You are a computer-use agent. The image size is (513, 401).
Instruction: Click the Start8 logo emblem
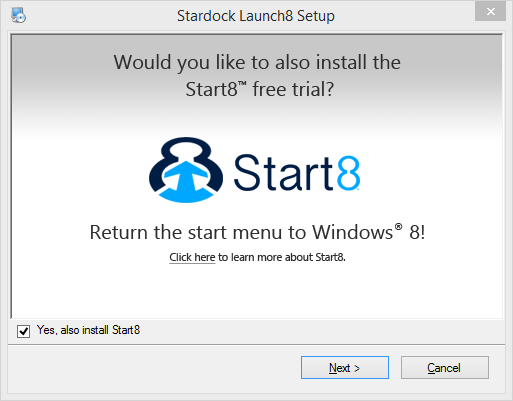(x=186, y=170)
